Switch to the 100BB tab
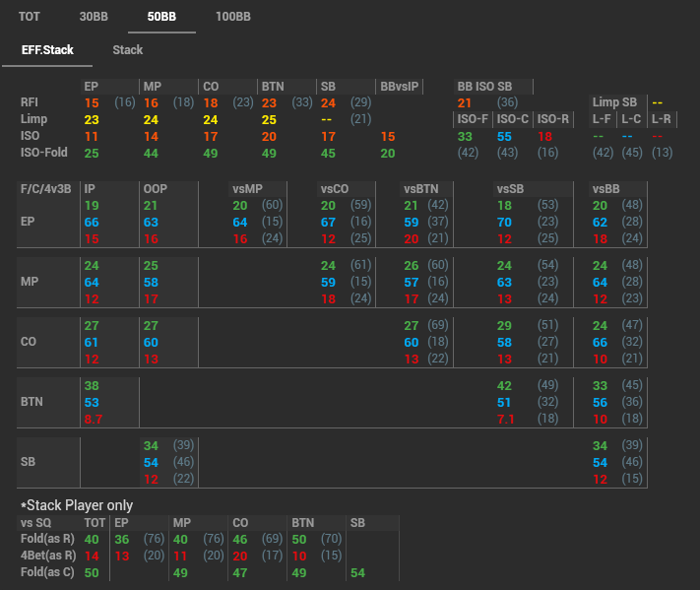 tap(232, 17)
